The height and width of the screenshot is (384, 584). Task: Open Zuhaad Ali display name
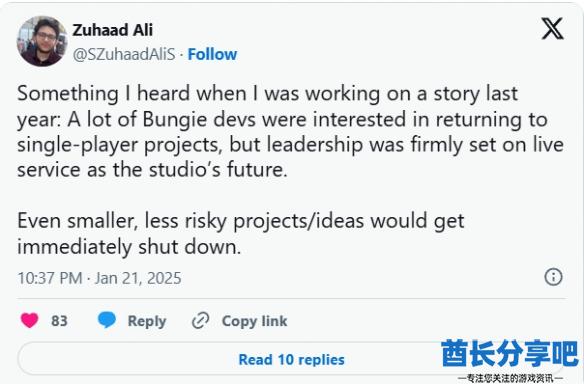[x=112, y=30]
